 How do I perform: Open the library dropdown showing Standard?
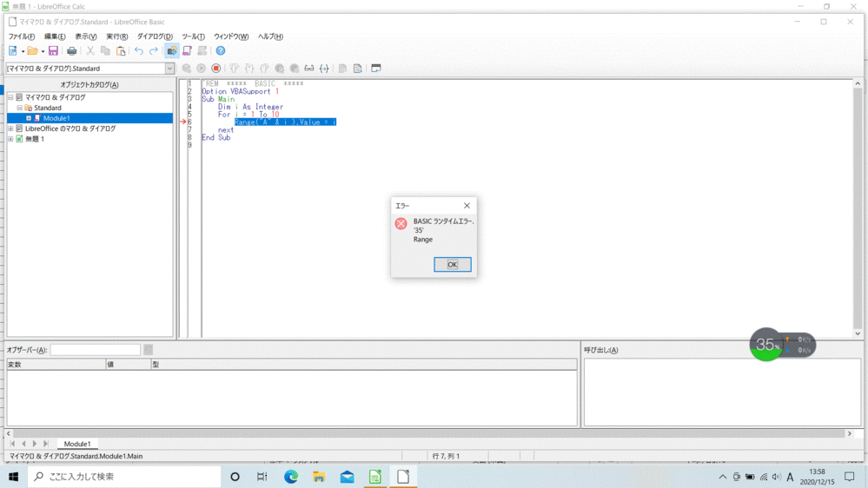tap(169, 69)
